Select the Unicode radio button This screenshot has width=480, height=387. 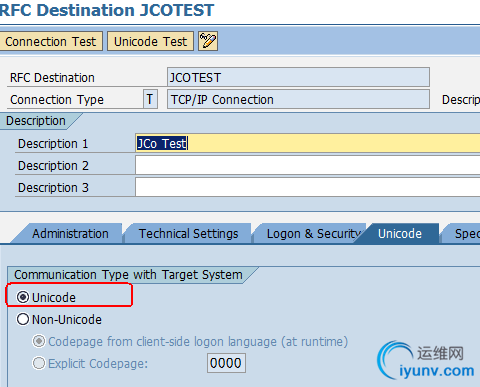[23, 297]
